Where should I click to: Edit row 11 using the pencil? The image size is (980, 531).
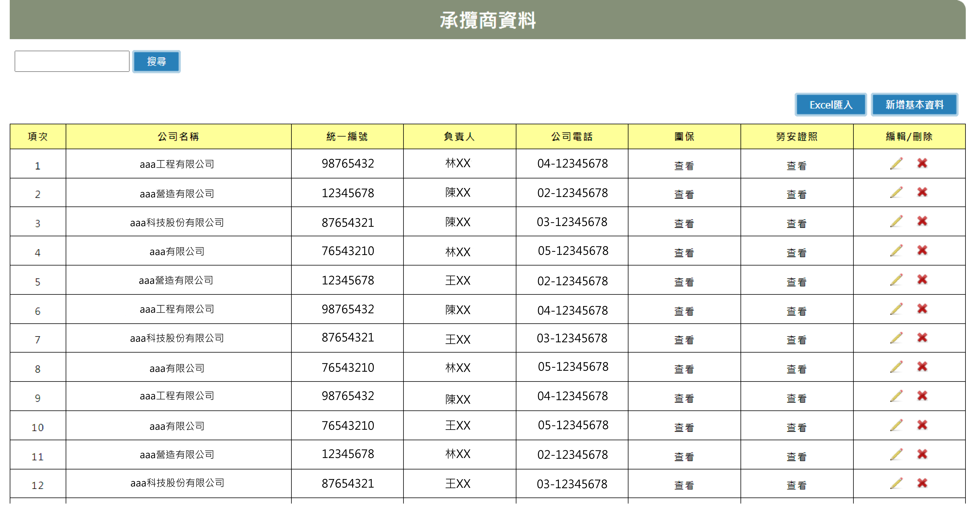tap(896, 454)
